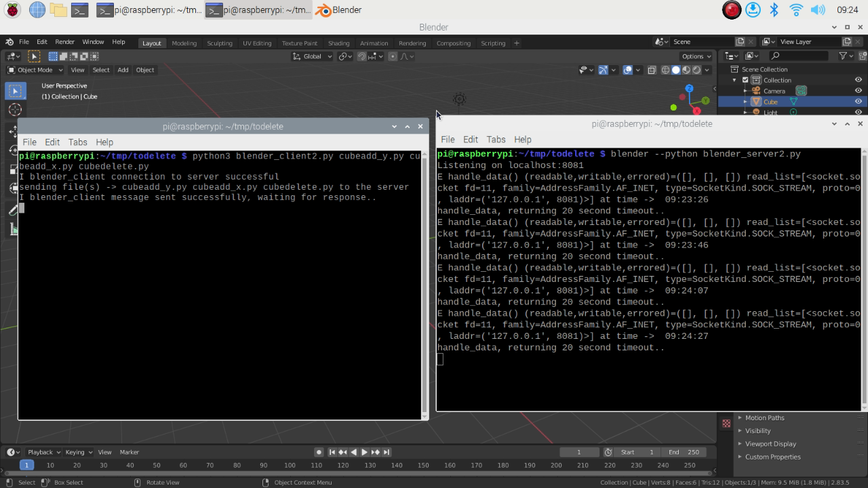Toggle snapping magnet icon
This screenshot has height=488, width=868.
click(x=362, y=56)
